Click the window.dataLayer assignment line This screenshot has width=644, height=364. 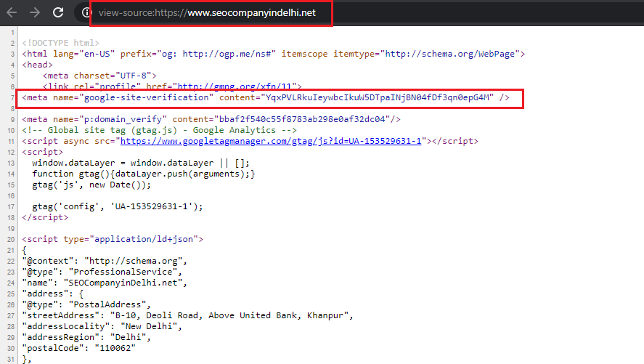coord(140,163)
